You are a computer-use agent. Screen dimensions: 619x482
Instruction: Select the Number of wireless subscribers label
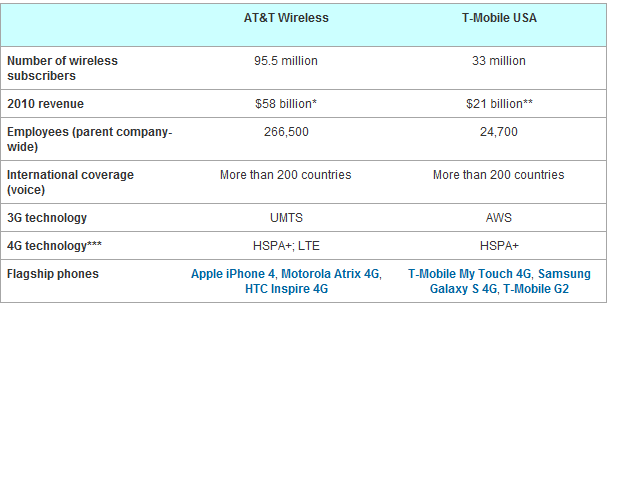point(62,68)
